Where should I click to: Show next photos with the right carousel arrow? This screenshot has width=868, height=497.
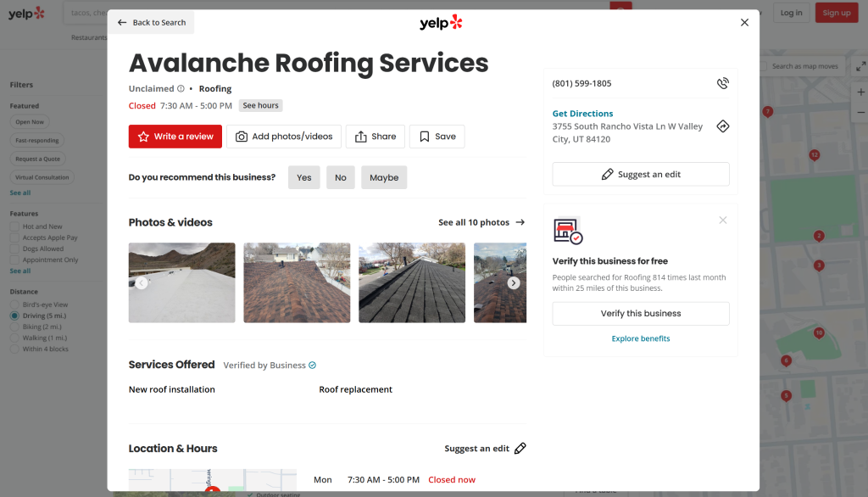point(513,283)
